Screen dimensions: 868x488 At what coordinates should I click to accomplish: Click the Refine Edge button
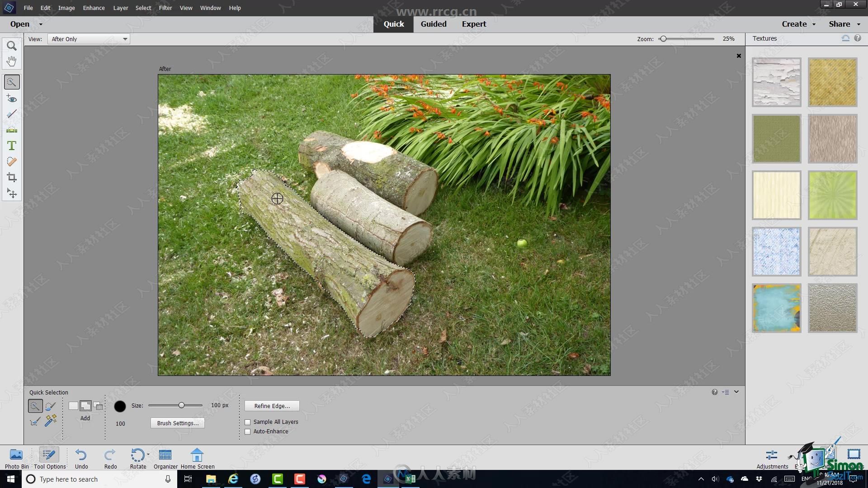[x=272, y=405]
